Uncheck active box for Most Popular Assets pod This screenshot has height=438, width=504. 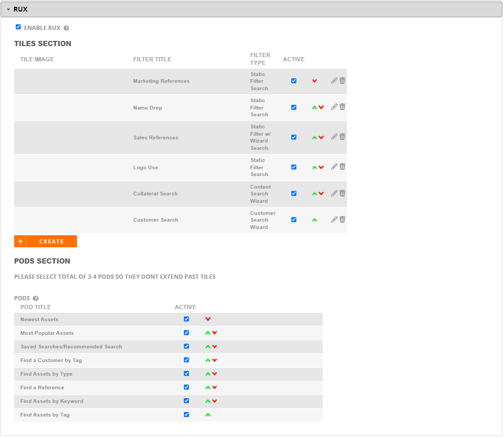187,333
